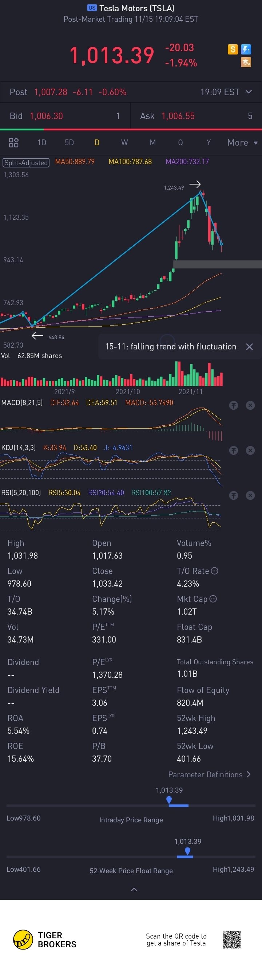Tap the MA100:787.68 label
The image size is (262, 980).
click(x=130, y=162)
